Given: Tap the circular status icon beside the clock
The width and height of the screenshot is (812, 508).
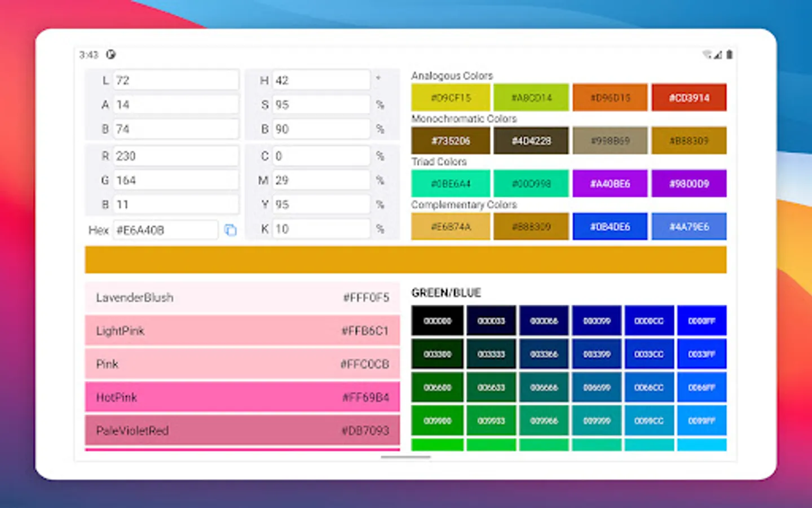Looking at the screenshot, I should point(111,55).
